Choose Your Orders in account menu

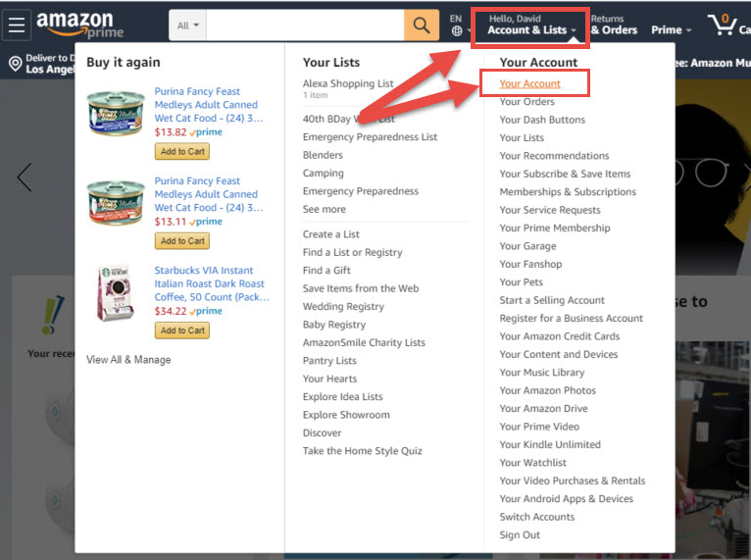526,102
